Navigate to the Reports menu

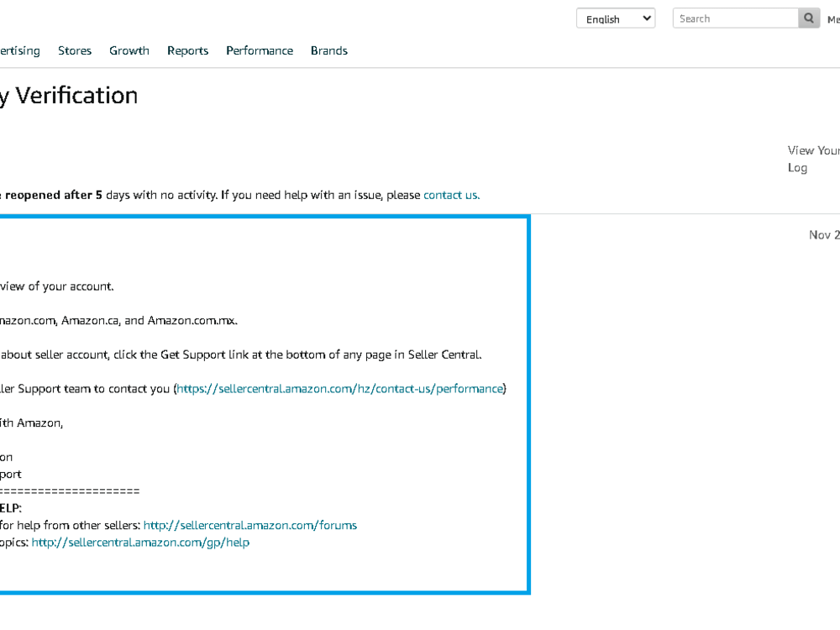tap(187, 50)
